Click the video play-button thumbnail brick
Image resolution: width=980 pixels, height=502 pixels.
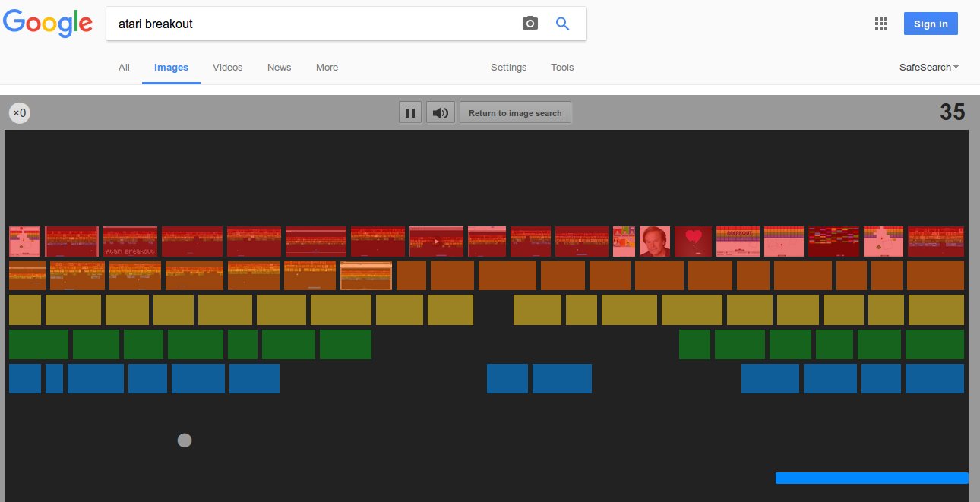point(436,242)
